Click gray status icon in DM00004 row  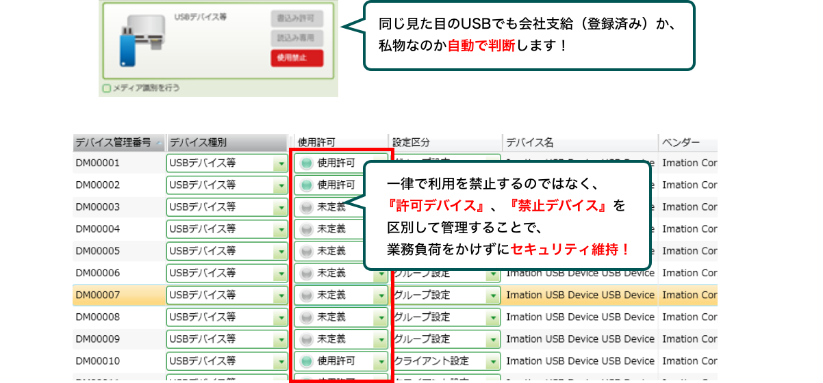click(306, 229)
